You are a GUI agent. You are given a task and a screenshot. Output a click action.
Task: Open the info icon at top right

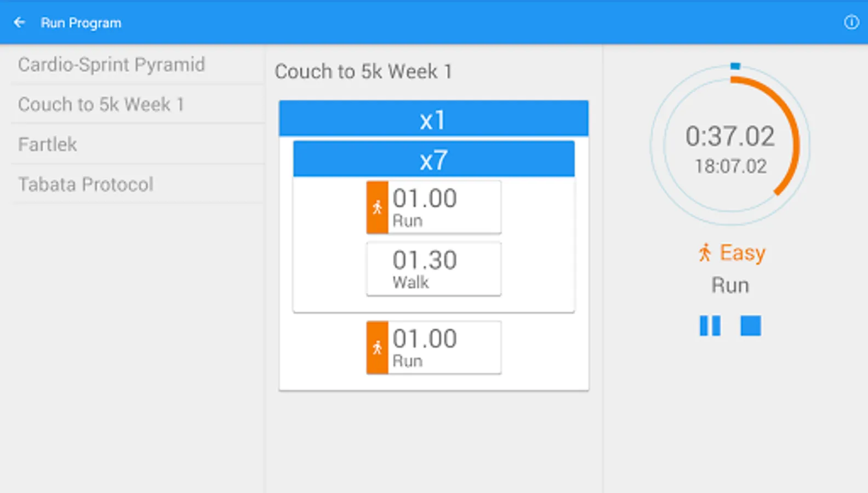[x=851, y=22]
